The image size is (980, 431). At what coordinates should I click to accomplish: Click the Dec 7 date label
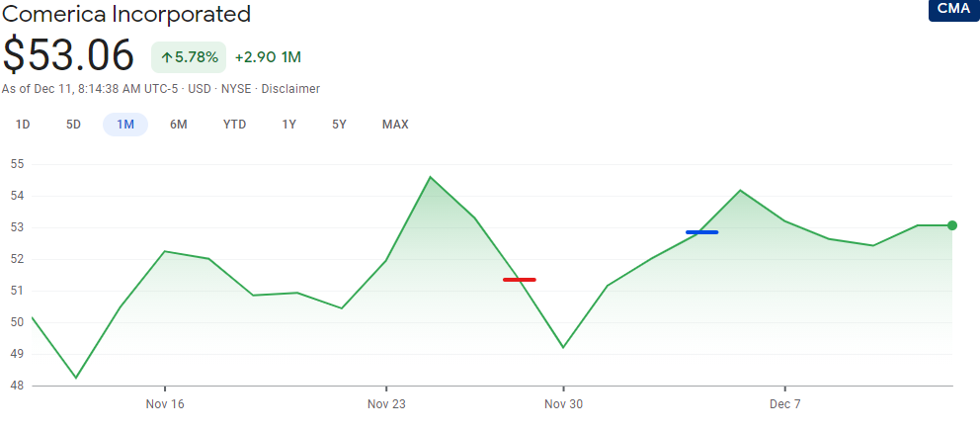784,404
